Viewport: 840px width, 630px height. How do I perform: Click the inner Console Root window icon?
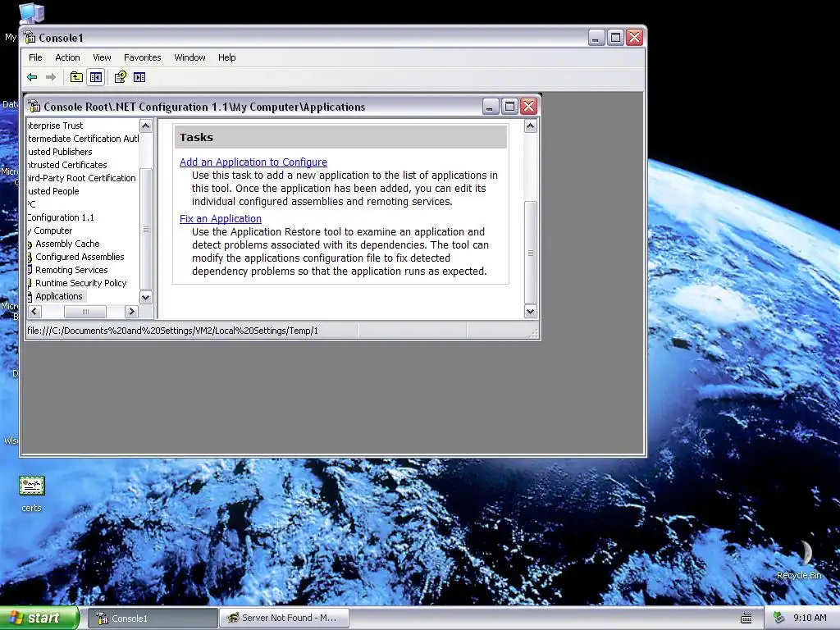pos(34,106)
